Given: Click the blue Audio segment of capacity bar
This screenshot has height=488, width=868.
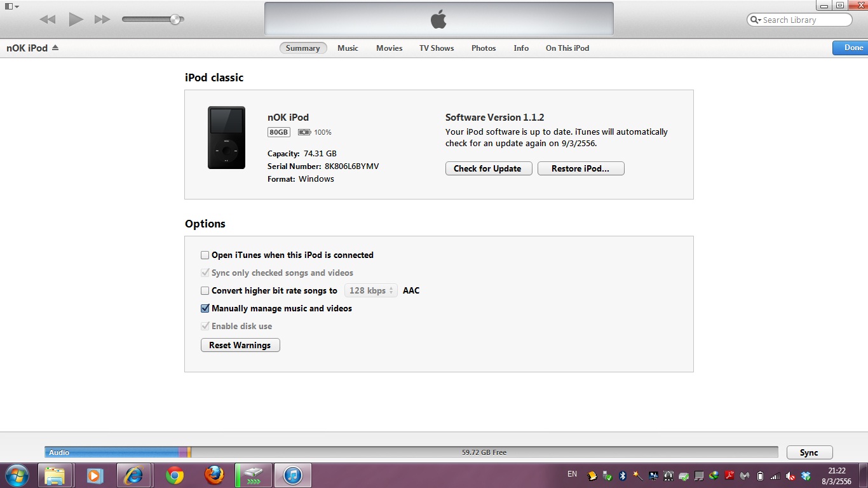Looking at the screenshot, I should [112, 452].
